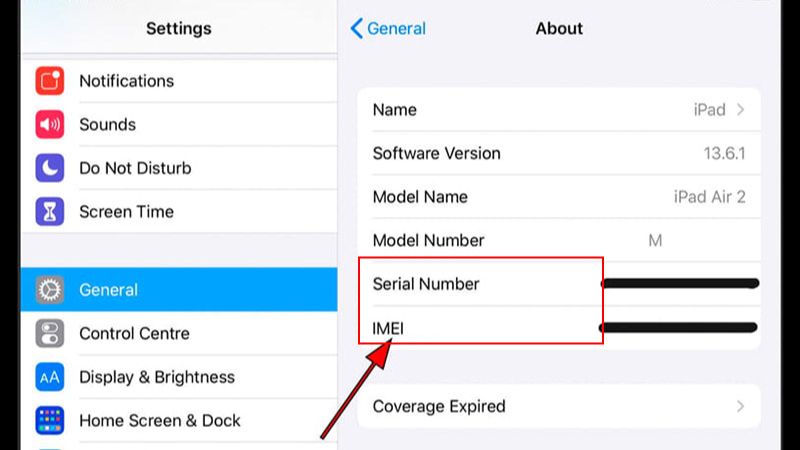Select the Serial Number row

pyautogui.click(x=426, y=284)
